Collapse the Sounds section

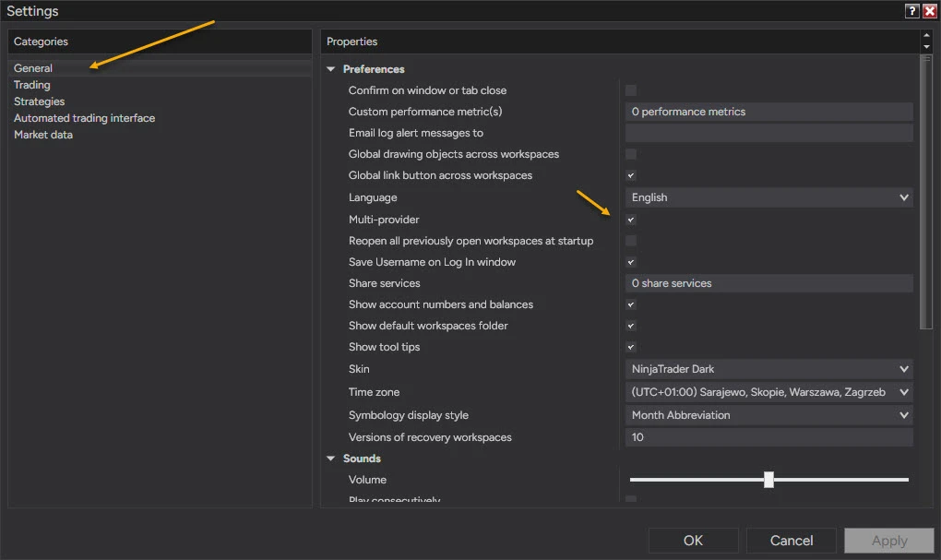[x=330, y=458]
